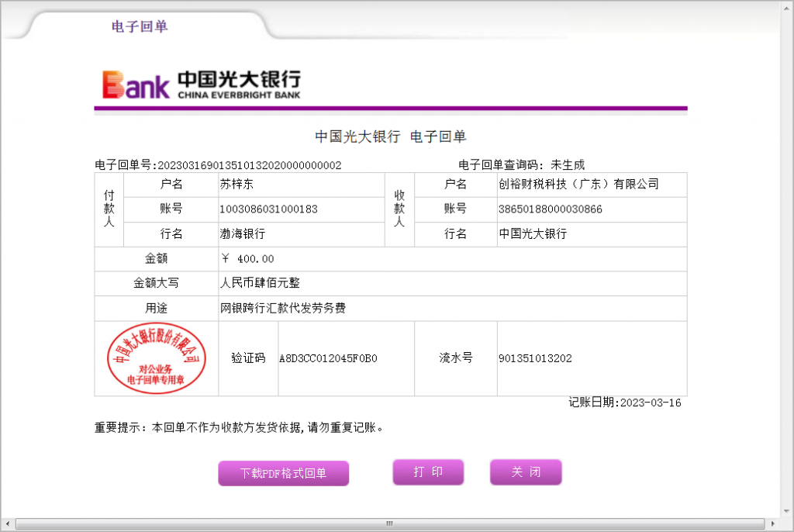Screen dimensions: 794x532
Task: Open the 电子回单 tab
Action: point(140,26)
